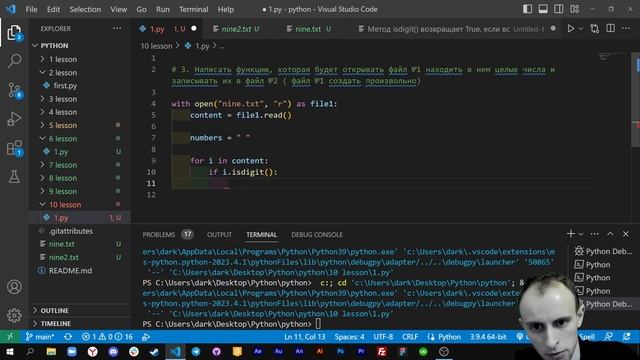Open Explorer views and more actions ellipsis
The image size is (640, 360).
pos(117,28)
